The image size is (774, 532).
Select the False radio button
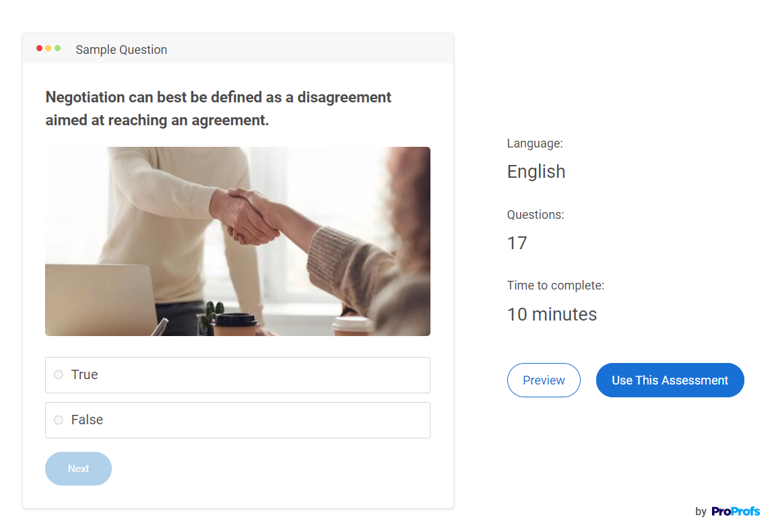[59, 420]
